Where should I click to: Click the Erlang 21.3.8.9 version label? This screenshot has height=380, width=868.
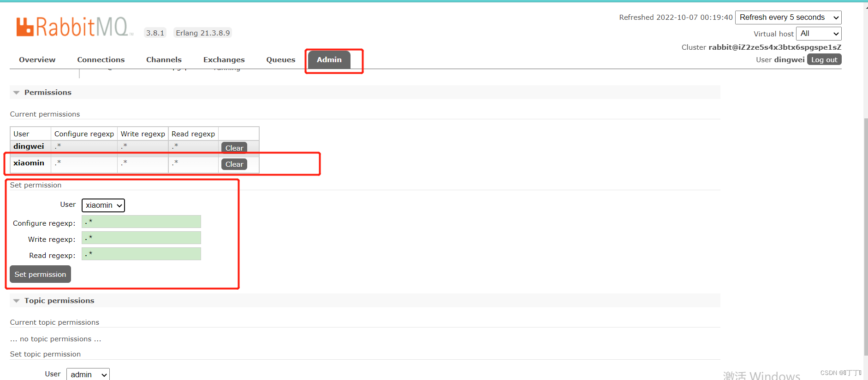tap(203, 33)
